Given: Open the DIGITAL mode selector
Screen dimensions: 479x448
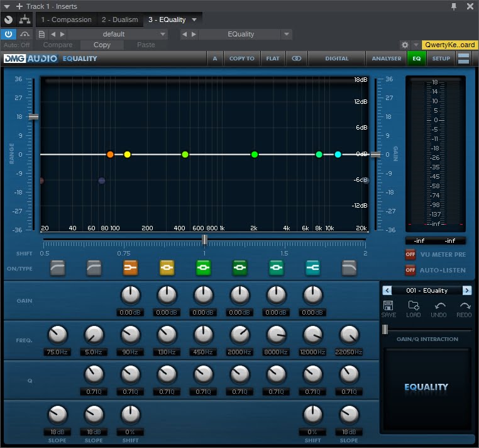Looking at the screenshot, I should tap(337, 59).
